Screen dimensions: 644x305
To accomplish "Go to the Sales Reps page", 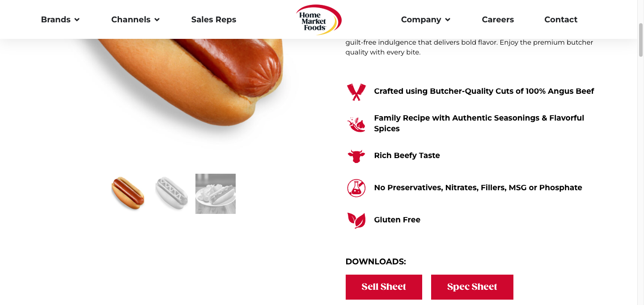I will 214,20.
